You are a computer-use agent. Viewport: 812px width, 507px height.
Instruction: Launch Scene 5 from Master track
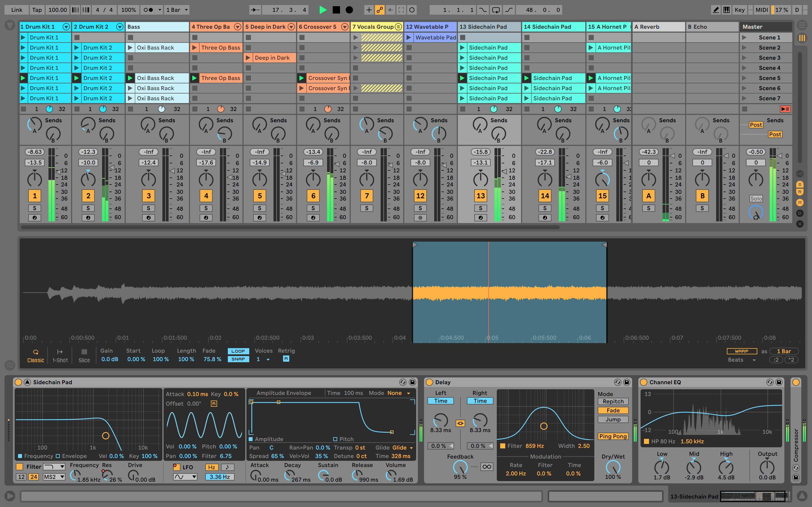pos(744,78)
